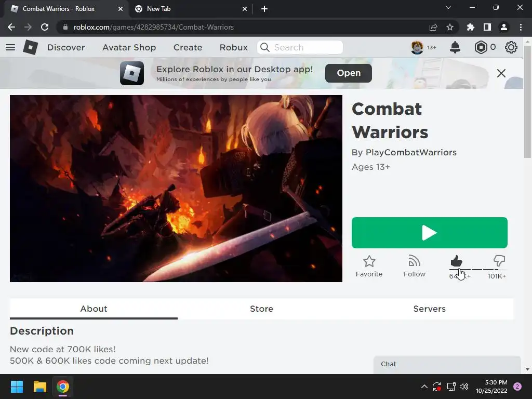This screenshot has width=532, height=399.
Task: Open the user avatar profile
Action: point(417,47)
